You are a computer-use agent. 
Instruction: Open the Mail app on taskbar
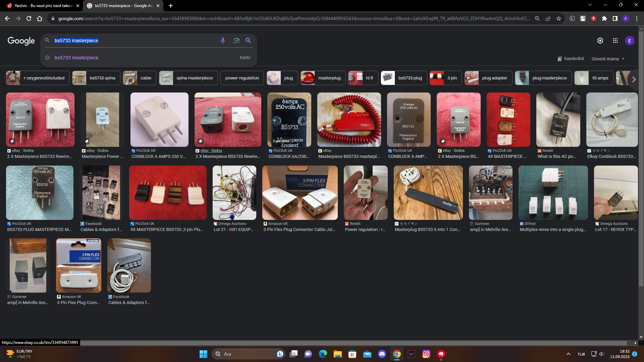(367, 354)
